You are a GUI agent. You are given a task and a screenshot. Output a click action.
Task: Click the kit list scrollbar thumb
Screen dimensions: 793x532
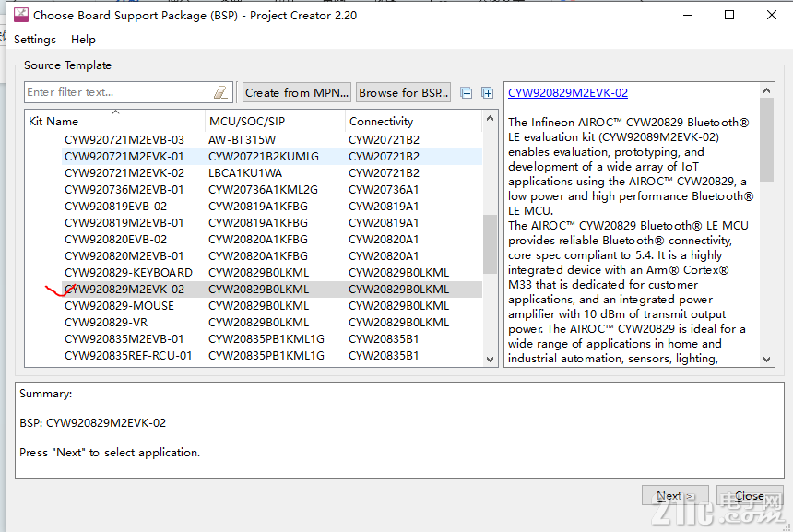click(x=490, y=244)
